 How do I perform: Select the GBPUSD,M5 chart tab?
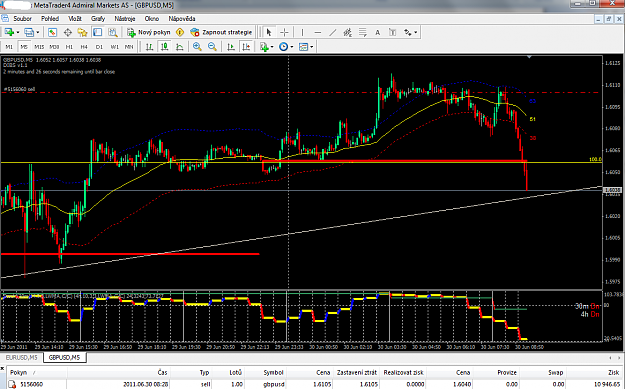(65, 358)
